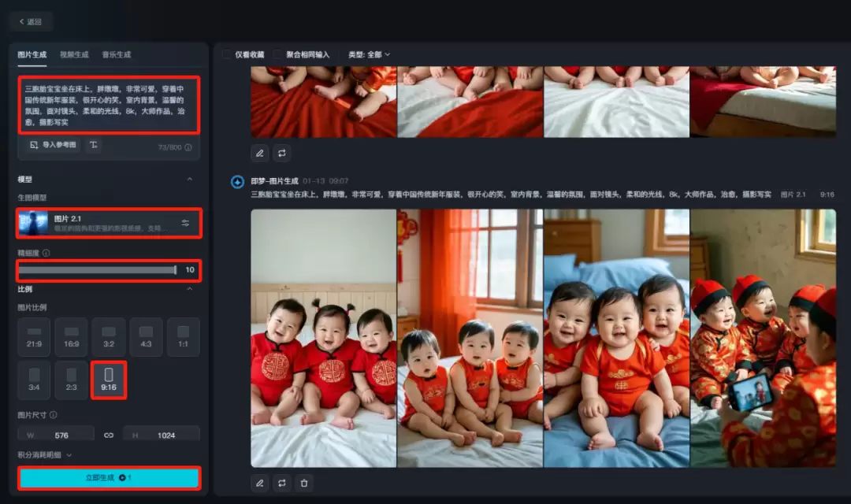851x504 pixels.
Task: Open the 类型: 全部 dropdown
Action: coord(369,54)
